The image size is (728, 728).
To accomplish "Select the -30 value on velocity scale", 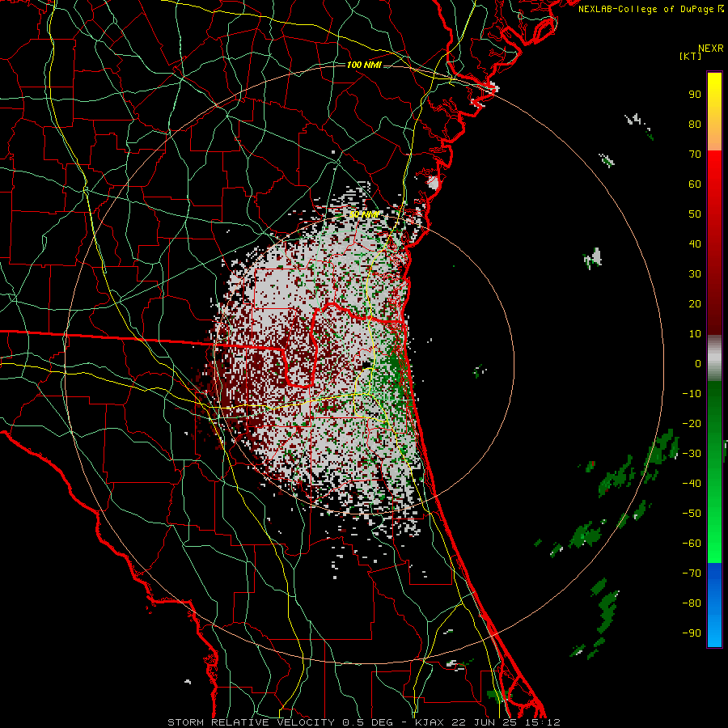I will click(692, 454).
